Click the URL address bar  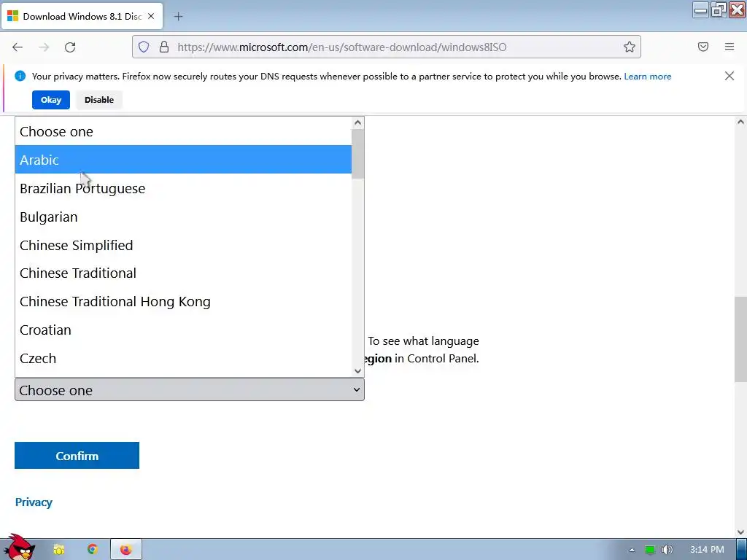coord(387,47)
